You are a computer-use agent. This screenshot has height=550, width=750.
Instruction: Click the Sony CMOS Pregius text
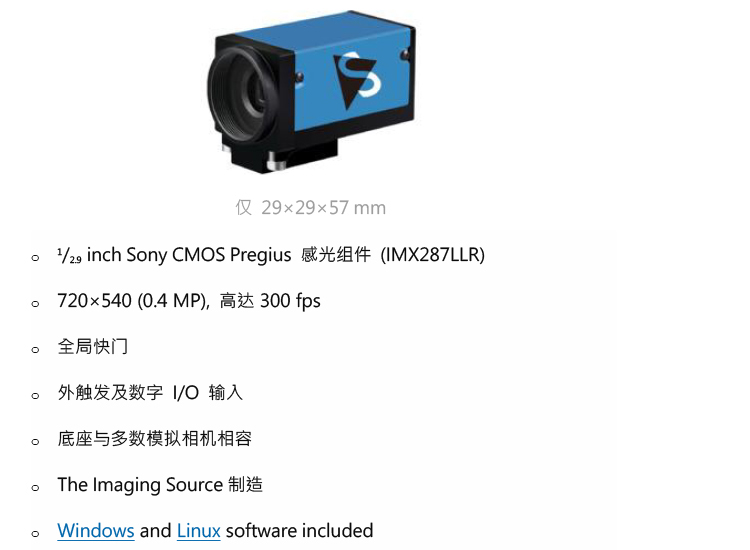click(209, 254)
